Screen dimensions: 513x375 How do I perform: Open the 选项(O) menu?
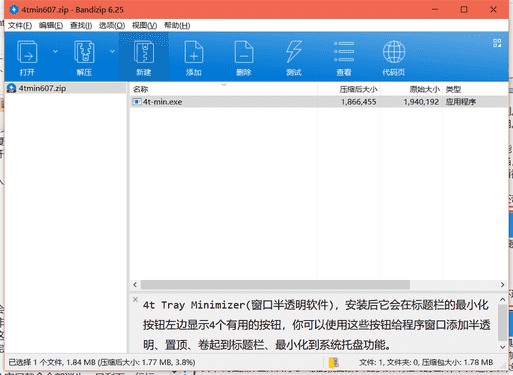click(112, 26)
